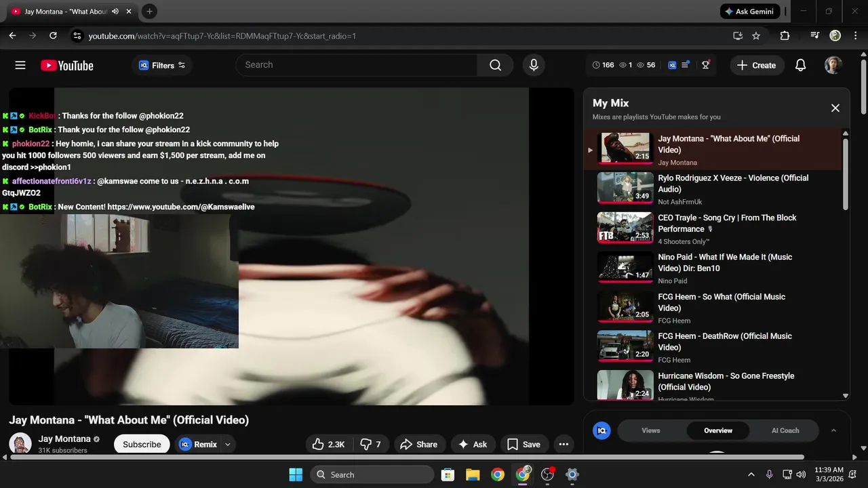Play FCG Heem So What from the playlist
This screenshot has height=488, width=868.
point(712,307)
